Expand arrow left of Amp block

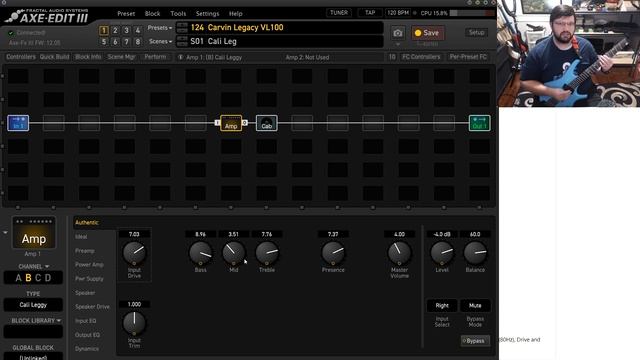[x=5, y=233]
